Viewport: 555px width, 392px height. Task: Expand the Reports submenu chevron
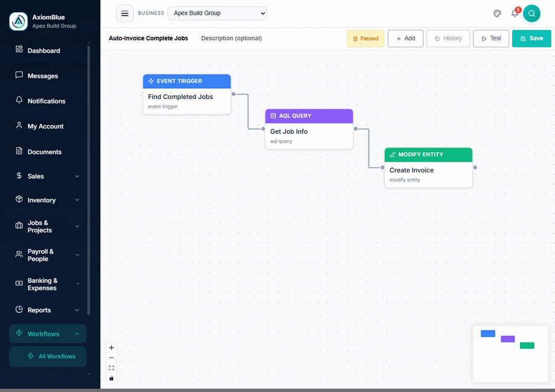(77, 310)
